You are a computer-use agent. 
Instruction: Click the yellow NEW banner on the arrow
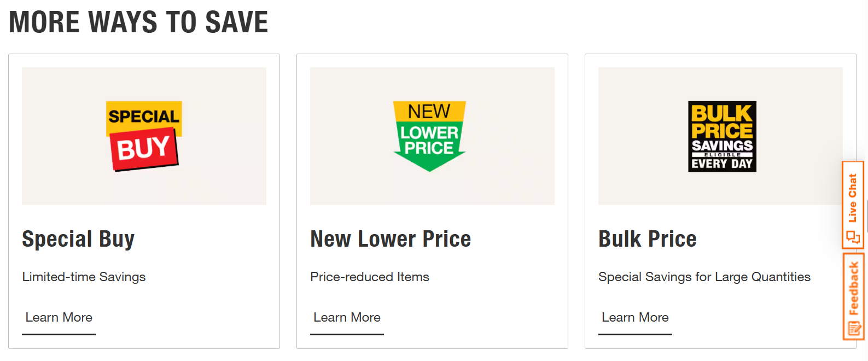coord(429,111)
